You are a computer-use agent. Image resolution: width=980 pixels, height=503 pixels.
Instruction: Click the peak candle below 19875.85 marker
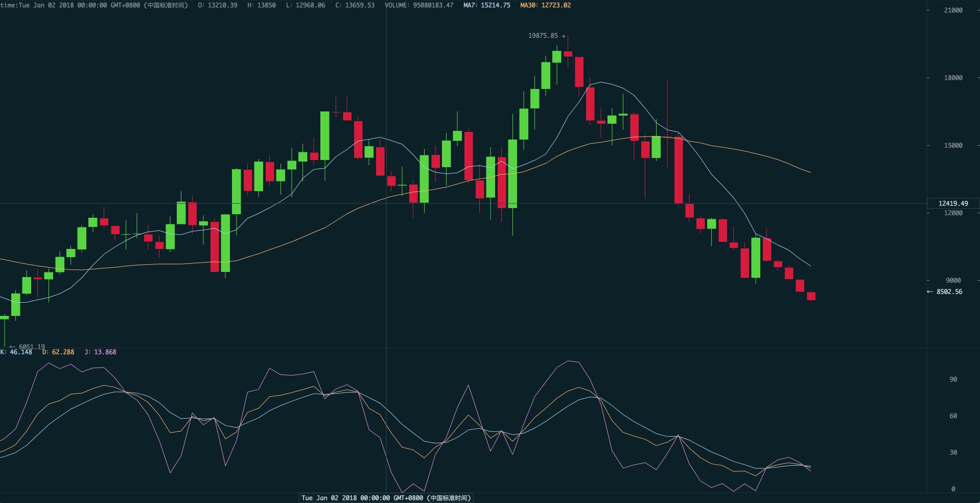tap(568, 54)
